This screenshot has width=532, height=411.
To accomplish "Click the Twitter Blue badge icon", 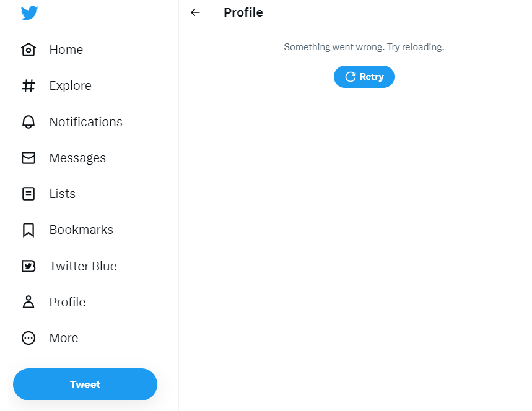I will pos(28,266).
